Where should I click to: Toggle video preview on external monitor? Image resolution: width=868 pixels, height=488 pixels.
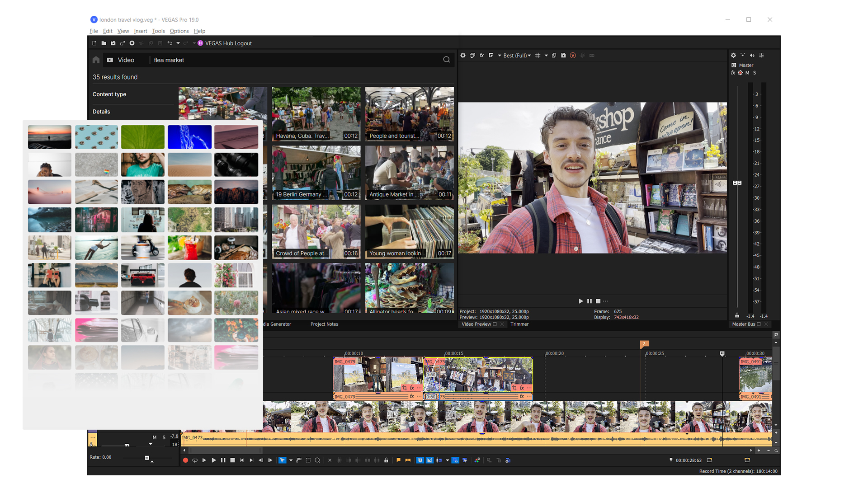[472, 56]
